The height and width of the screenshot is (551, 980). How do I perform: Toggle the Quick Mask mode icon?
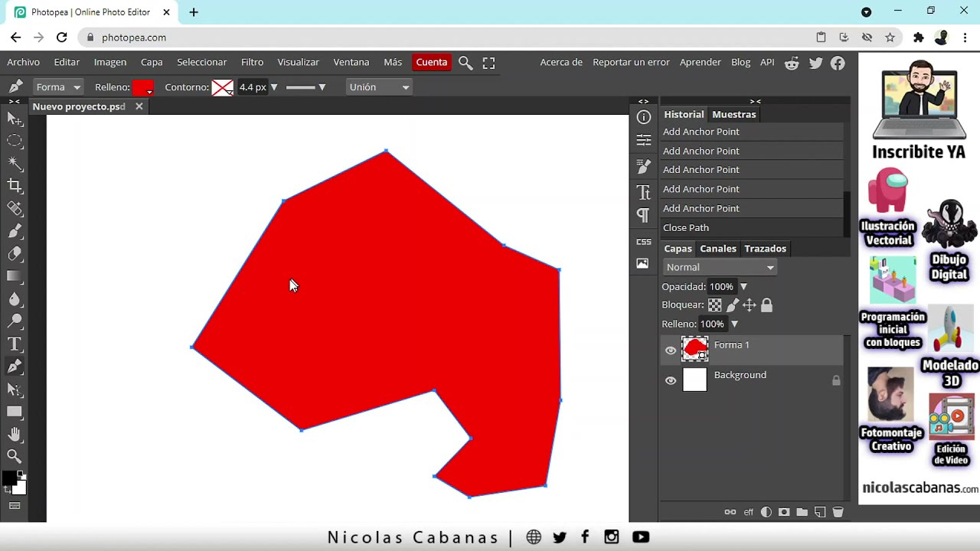pos(15,505)
